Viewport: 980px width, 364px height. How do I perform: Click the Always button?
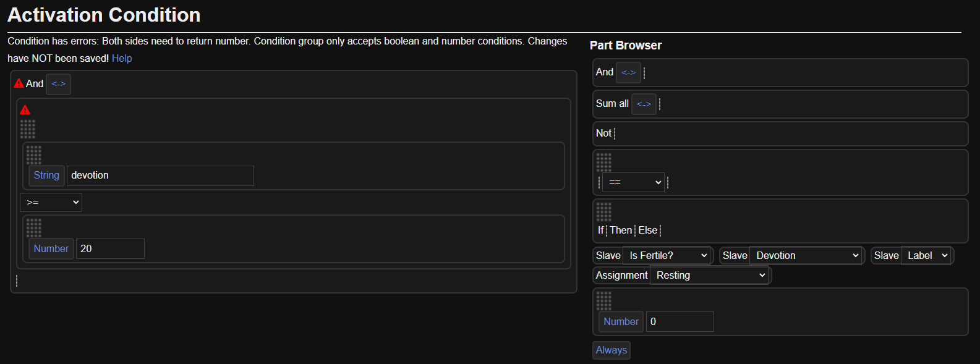611,350
